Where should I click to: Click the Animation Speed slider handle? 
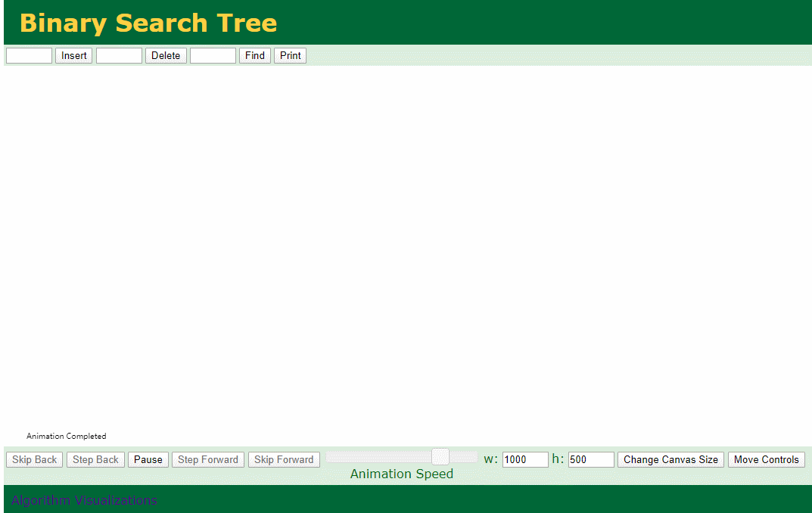[440, 456]
